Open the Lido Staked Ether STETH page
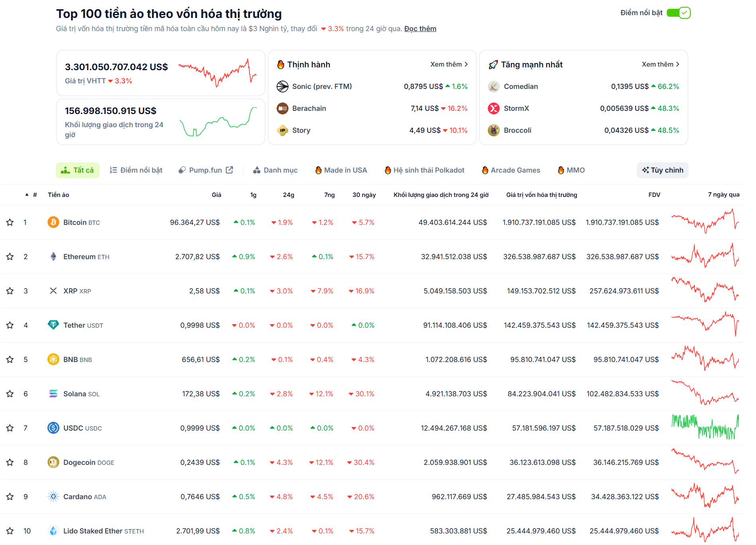Image resolution: width=756 pixels, height=545 pixels. coord(104,531)
